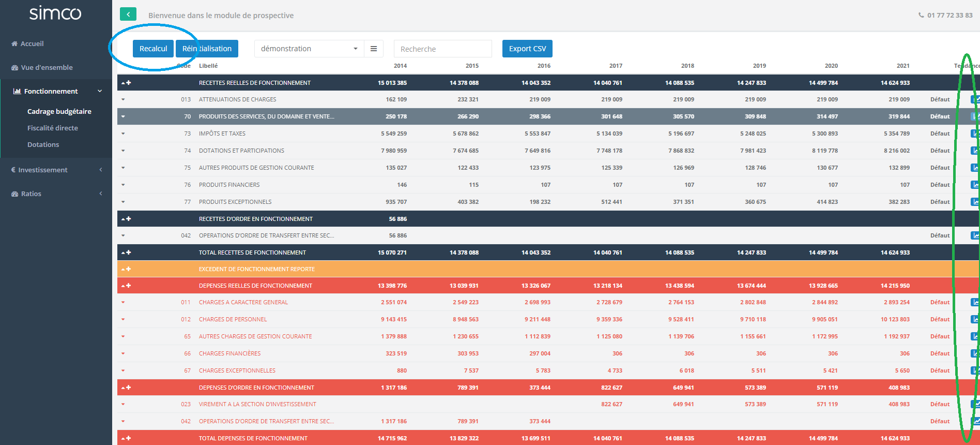The image size is (980, 445).
Task: Click plus icon on RECETTES REELLES DE FONCTIONNEMENT
Action: pos(128,83)
